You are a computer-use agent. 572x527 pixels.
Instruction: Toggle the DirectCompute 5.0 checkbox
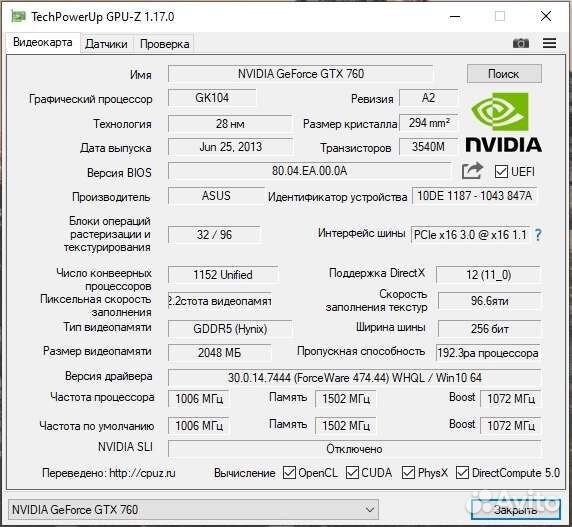462,473
